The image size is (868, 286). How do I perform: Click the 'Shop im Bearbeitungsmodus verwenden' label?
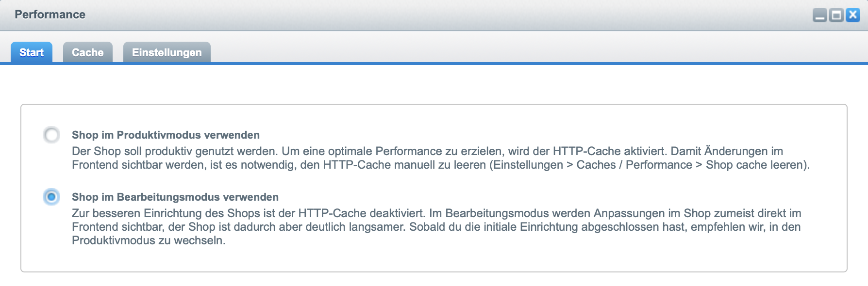pyautogui.click(x=175, y=197)
